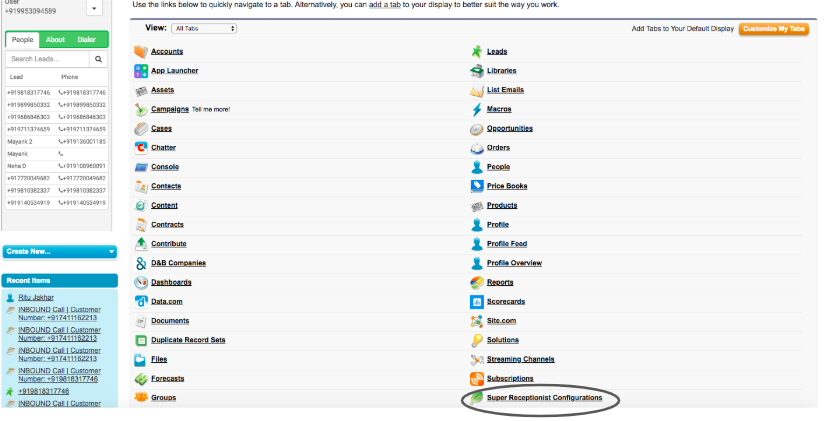825x421 pixels.
Task: Click the Price Books tag icon
Action: pos(477,186)
